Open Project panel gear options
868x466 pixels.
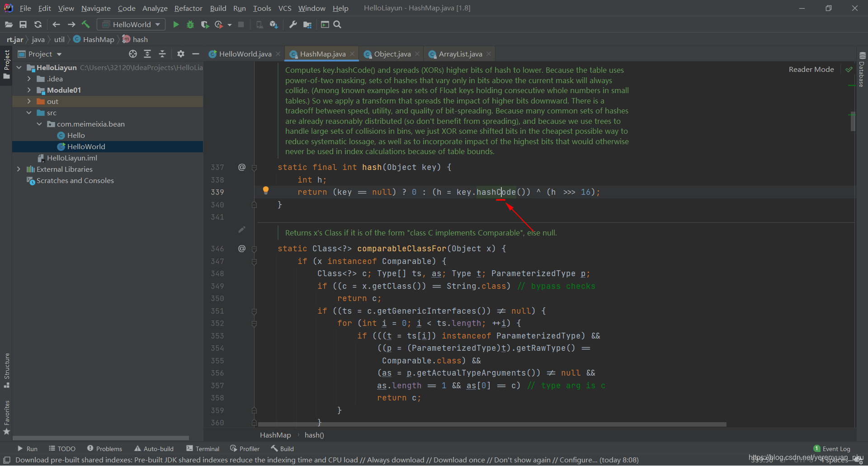click(x=181, y=54)
